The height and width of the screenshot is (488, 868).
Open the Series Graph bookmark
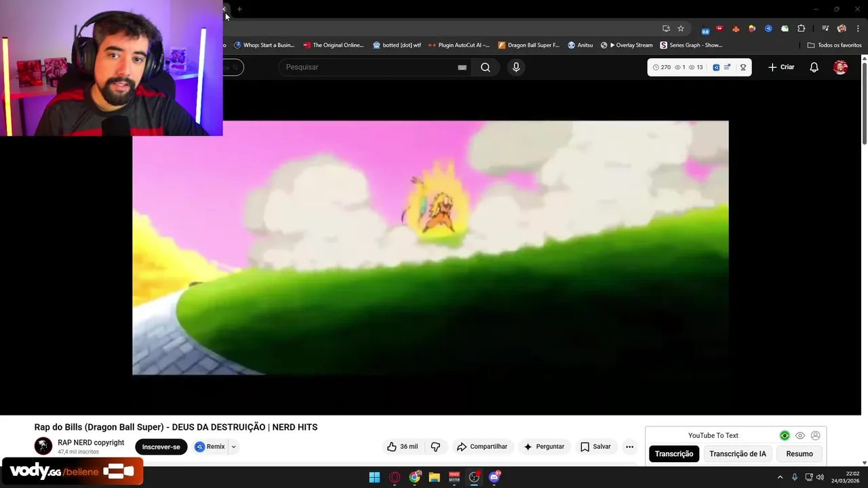click(691, 45)
